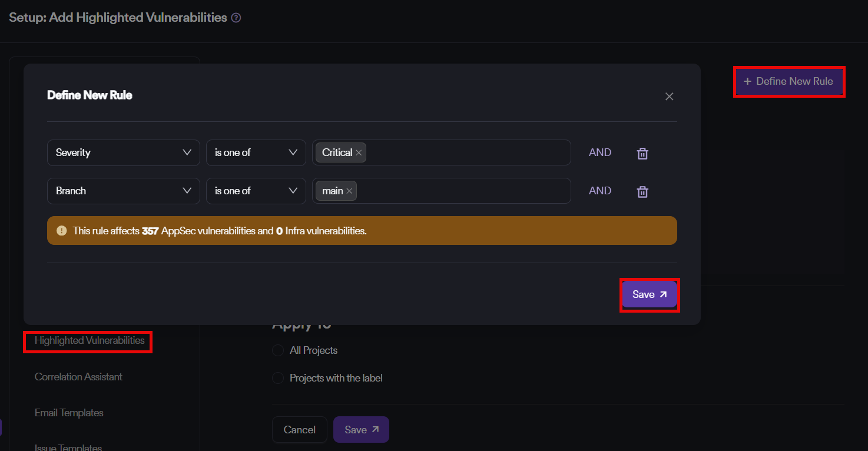Screen dimensions: 868x451
Task: Click the help icon next to setup title
Action: 236,18
